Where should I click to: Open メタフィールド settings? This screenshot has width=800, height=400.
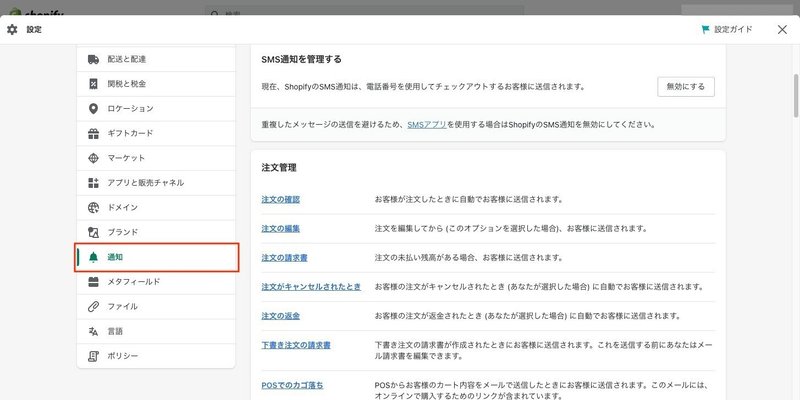[156, 282]
